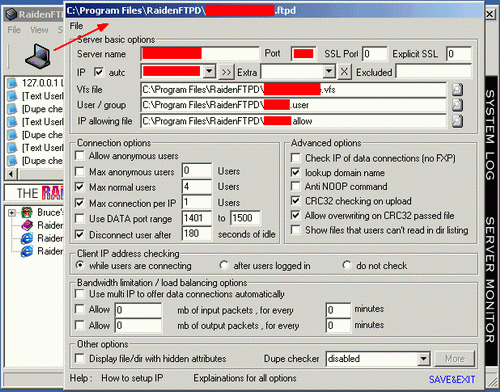Image resolution: width=500 pixels, height=392 pixels.
Task: Switch to SYSTEM LOG vertical tab
Action: pyautogui.click(x=490, y=135)
